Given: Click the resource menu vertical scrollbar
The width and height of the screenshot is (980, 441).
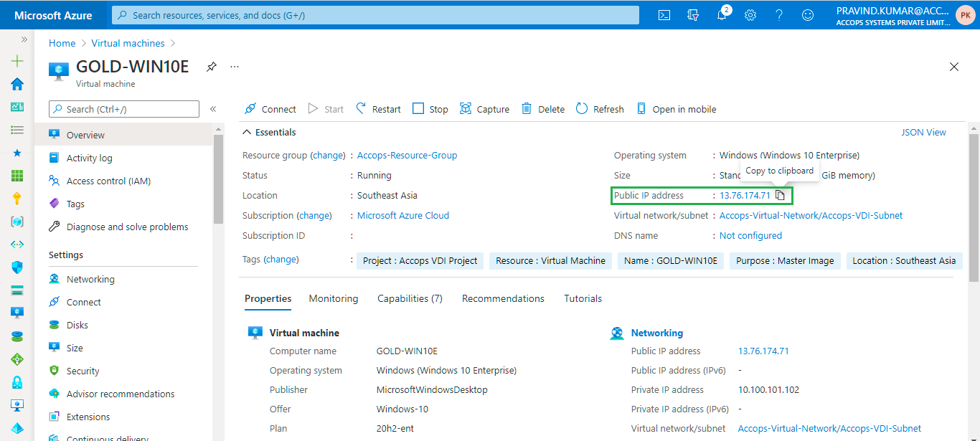Looking at the screenshot, I should [x=218, y=179].
